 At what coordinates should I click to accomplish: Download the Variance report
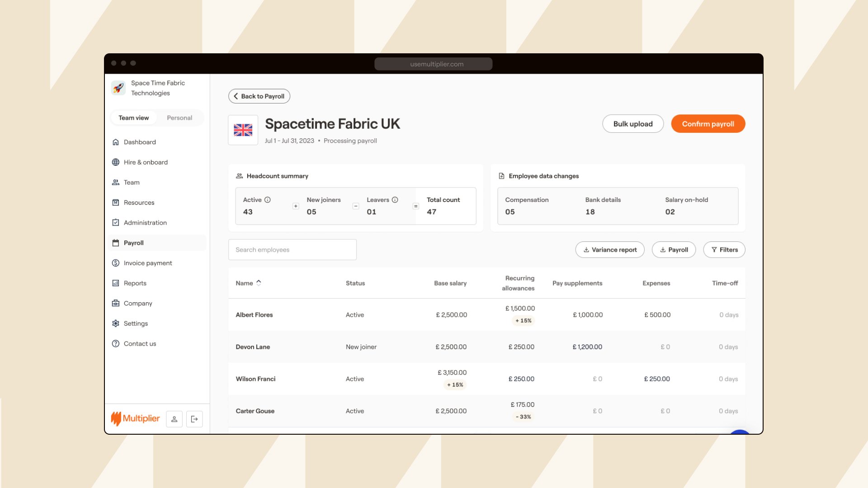tap(609, 250)
